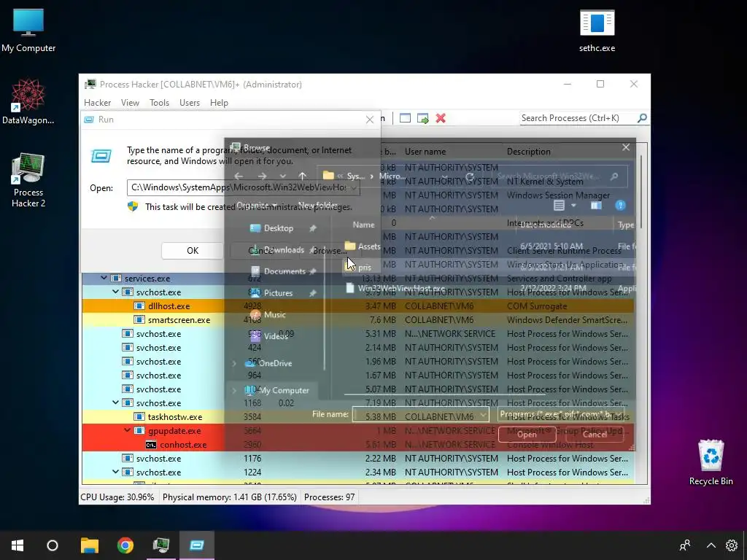Open the Help menu

point(219,103)
